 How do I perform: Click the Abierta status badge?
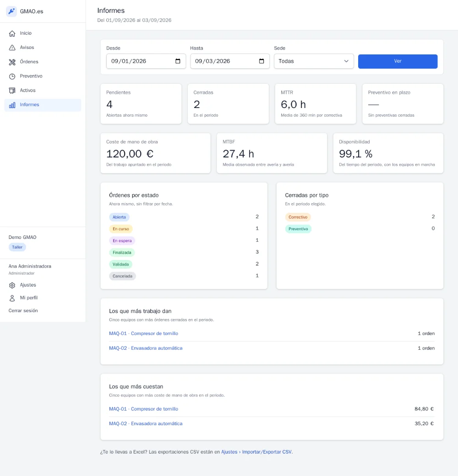(x=119, y=217)
